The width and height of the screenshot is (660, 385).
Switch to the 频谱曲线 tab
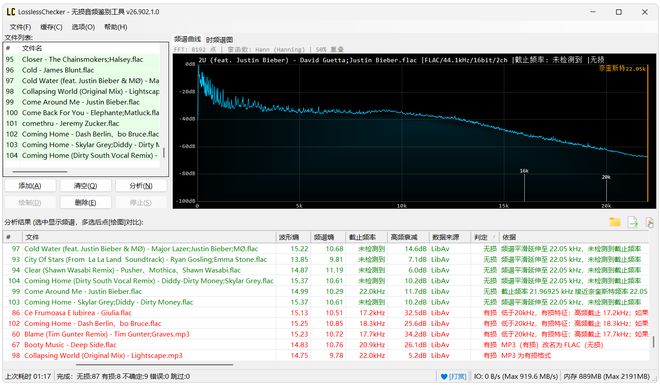(x=188, y=39)
